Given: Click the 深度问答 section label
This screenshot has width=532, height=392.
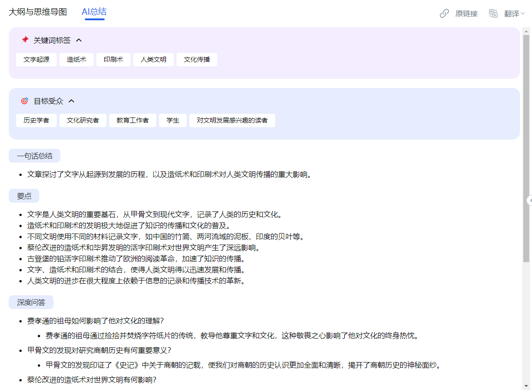Looking at the screenshot, I should (31, 302).
